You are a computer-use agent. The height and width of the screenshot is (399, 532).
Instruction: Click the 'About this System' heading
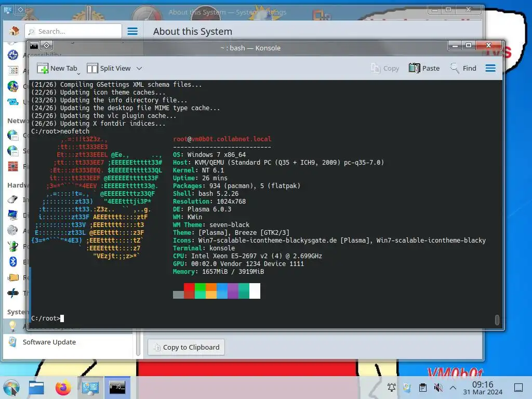coord(193,32)
